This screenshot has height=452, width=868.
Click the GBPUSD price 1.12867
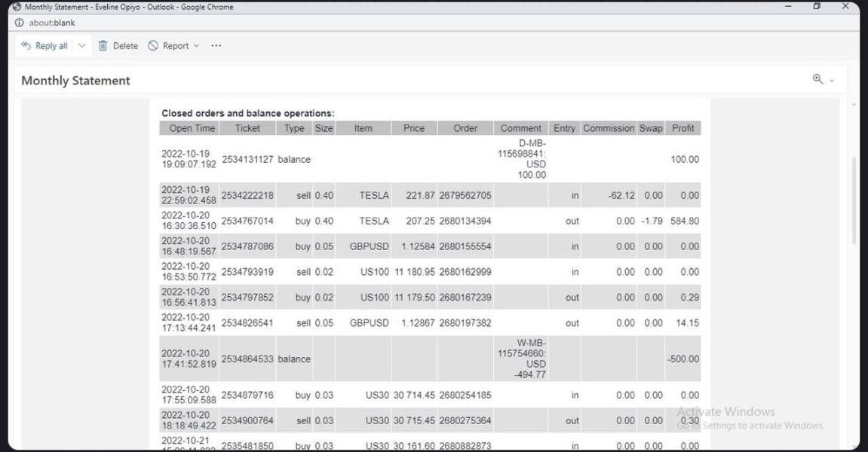tap(418, 322)
